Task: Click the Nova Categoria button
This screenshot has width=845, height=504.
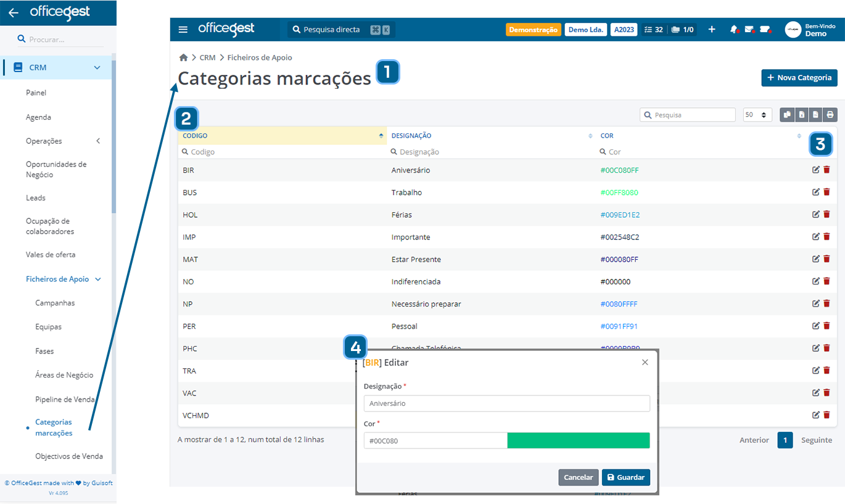Action: 799,78
